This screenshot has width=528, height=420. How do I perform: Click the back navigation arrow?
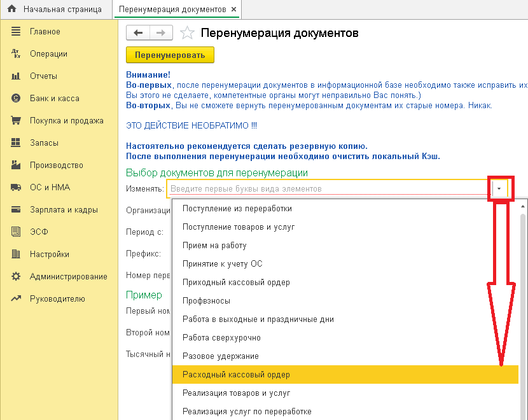click(138, 33)
